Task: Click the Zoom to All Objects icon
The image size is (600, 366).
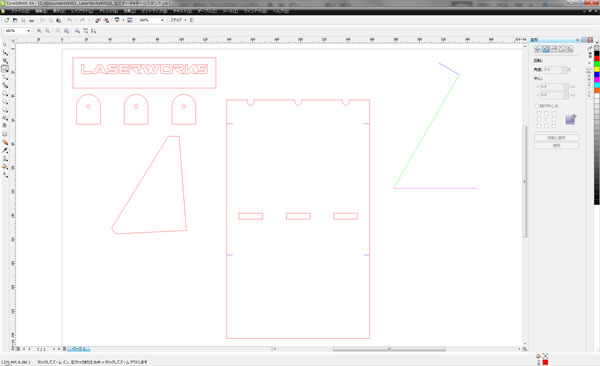Action: click(x=67, y=31)
